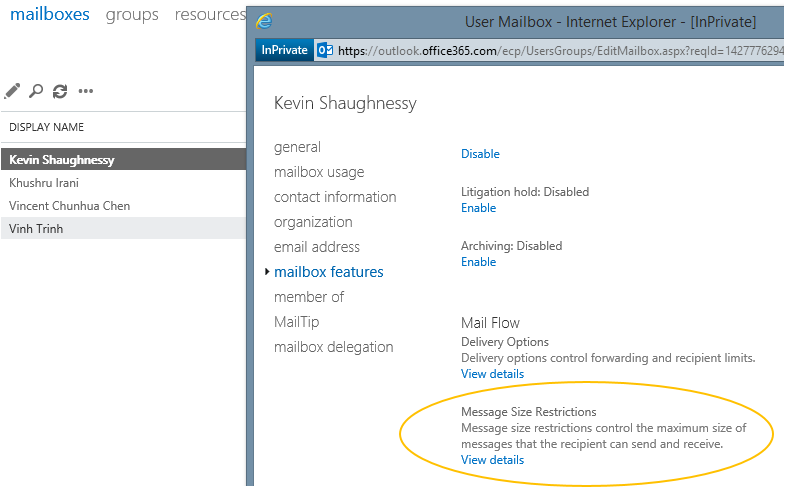Click the pencil edit icon
Image resolution: width=787 pixels, height=493 pixels.
point(12,91)
